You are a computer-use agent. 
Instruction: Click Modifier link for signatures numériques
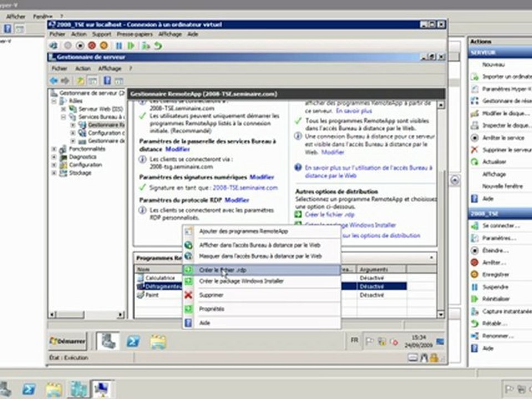tap(262, 177)
